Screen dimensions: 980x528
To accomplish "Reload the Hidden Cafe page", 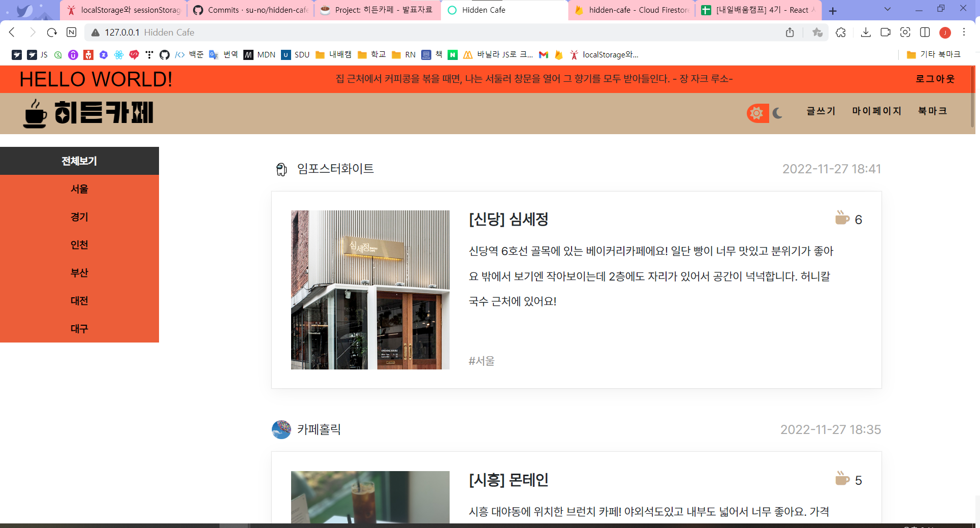I will [x=52, y=33].
